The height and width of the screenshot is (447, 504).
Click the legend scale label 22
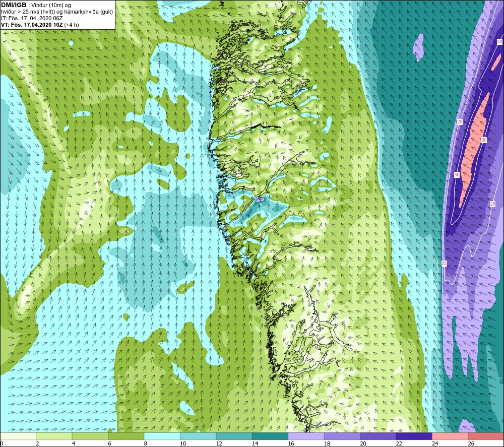tap(399, 443)
